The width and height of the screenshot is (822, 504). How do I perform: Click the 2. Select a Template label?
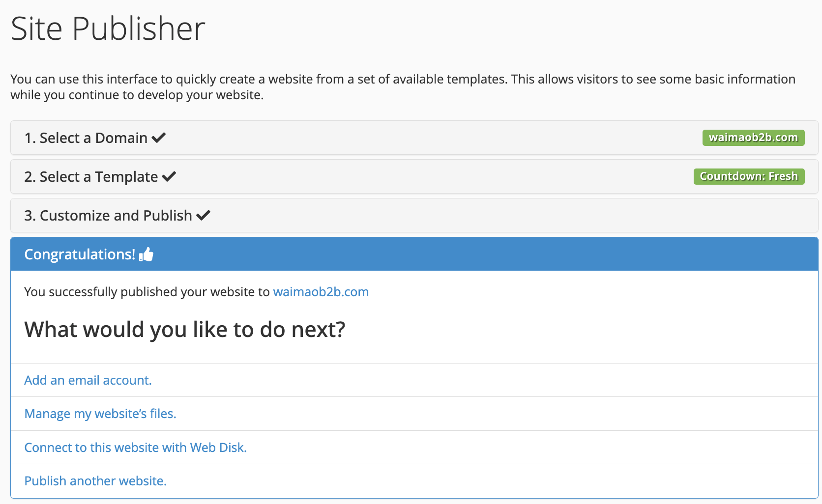click(91, 177)
